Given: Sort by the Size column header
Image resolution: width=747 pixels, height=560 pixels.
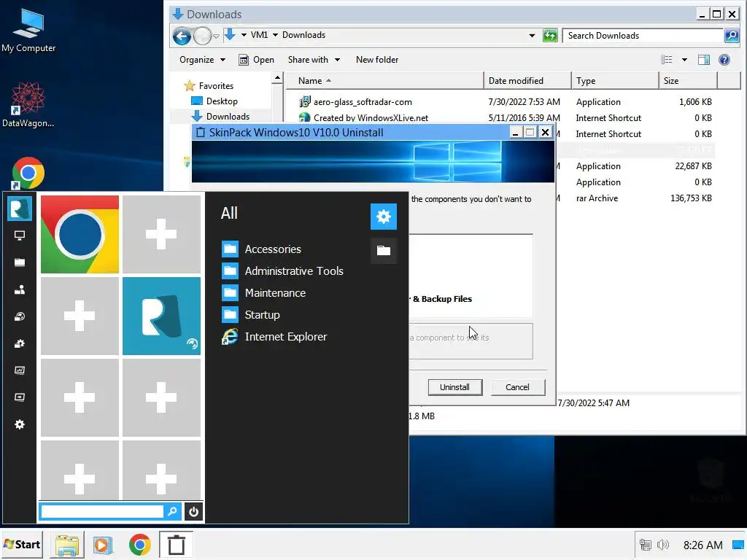Looking at the screenshot, I should (688, 81).
